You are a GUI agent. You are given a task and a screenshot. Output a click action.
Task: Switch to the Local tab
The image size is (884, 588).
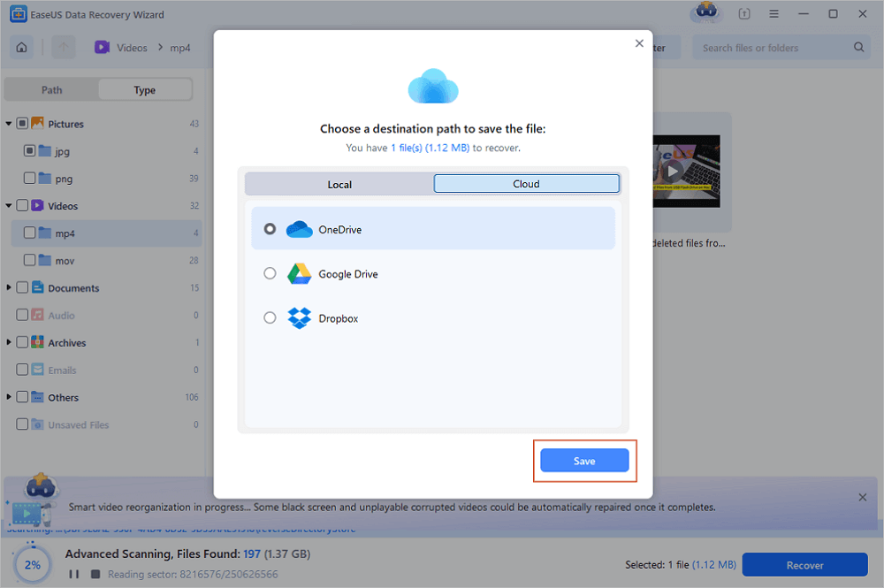[339, 184]
